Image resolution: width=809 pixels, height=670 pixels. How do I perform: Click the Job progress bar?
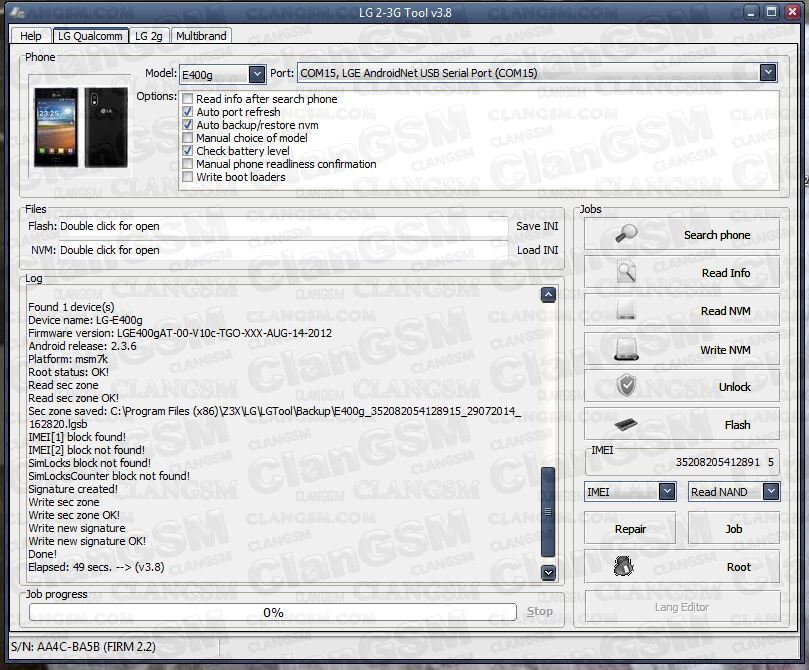pyautogui.click(x=273, y=612)
